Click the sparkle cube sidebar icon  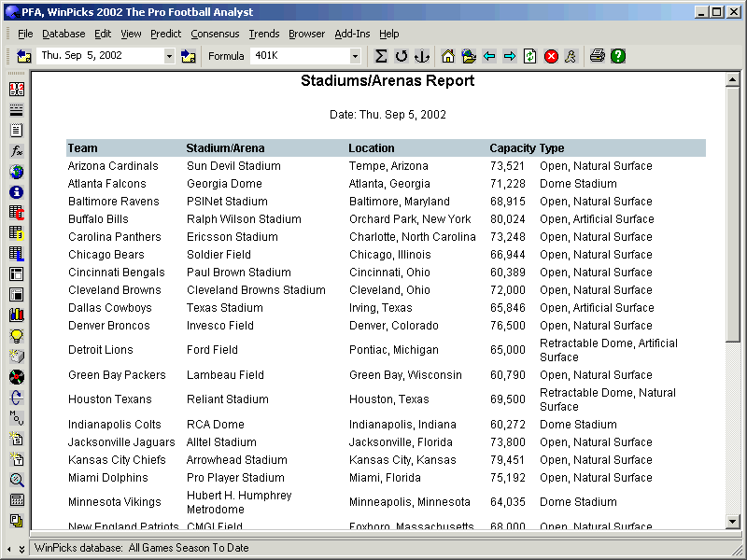click(17, 357)
